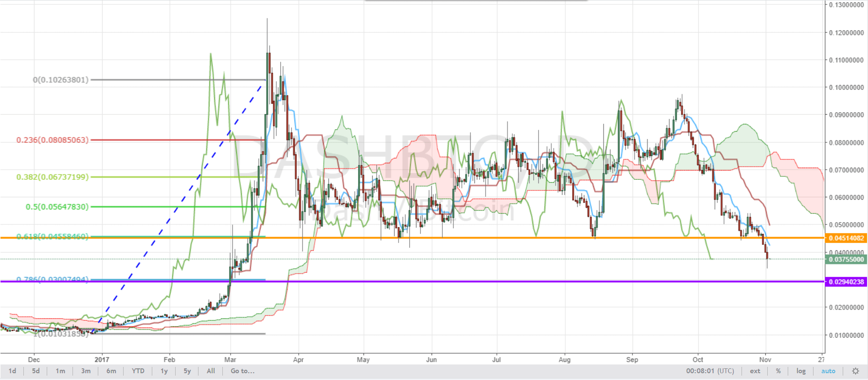This screenshot has width=868, height=380.
Task: Select the 1d time range
Action: coord(13,371)
